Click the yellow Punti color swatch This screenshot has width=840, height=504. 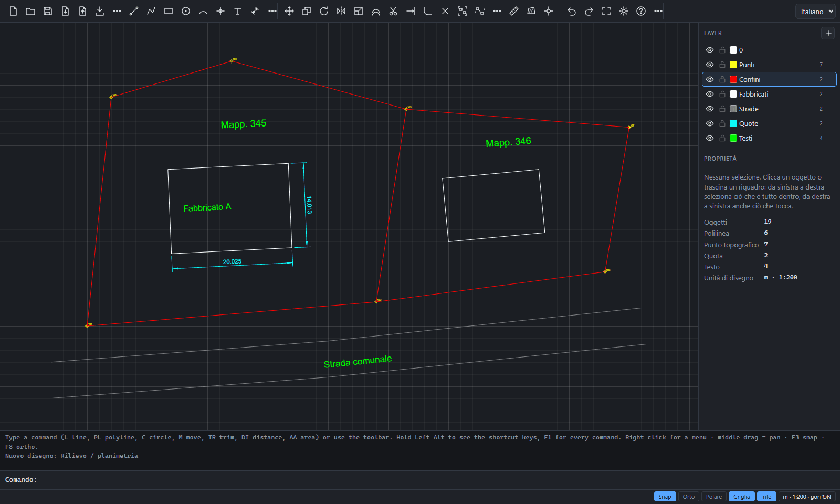pos(733,65)
